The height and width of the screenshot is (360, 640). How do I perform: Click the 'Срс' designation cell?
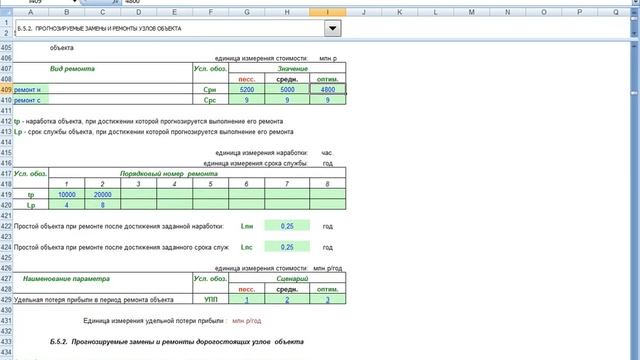pos(210,100)
